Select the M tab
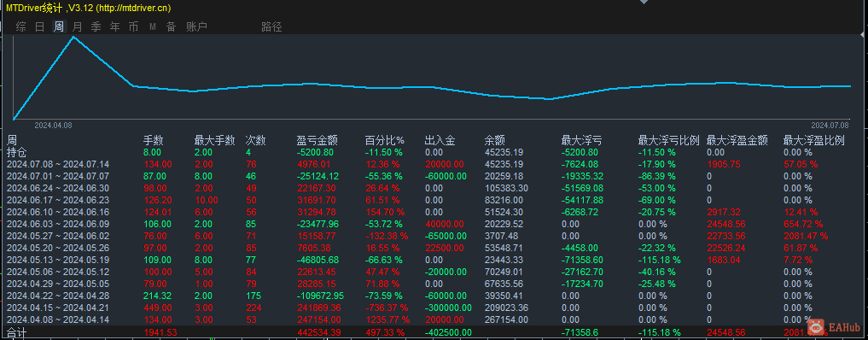868x340 pixels. click(152, 26)
